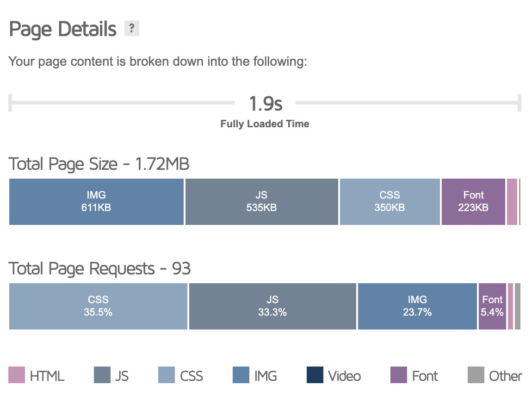This screenshot has width=532, height=398.
Task: Select the JS 535KB page size segment
Action: tap(261, 202)
